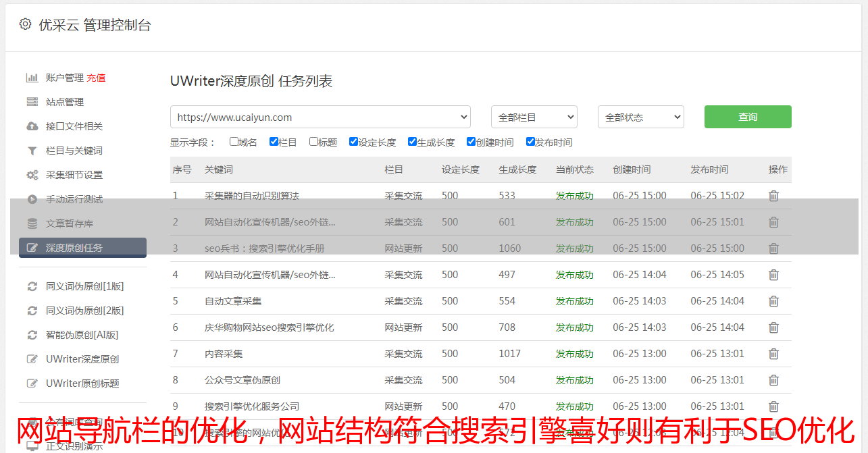Delete row 4 using its trash icon
The image size is (868, 453).
(773, 275)
